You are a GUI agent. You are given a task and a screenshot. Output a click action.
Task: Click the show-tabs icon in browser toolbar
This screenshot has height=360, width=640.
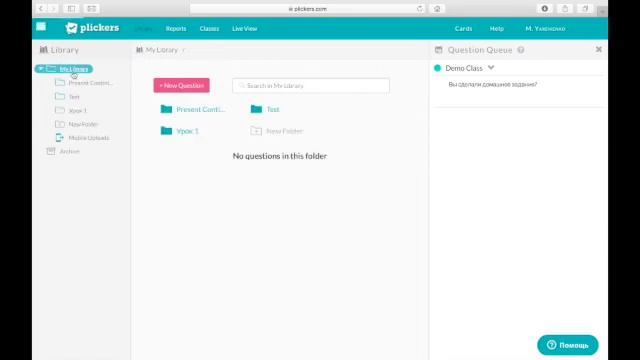(x=585, y=9)
